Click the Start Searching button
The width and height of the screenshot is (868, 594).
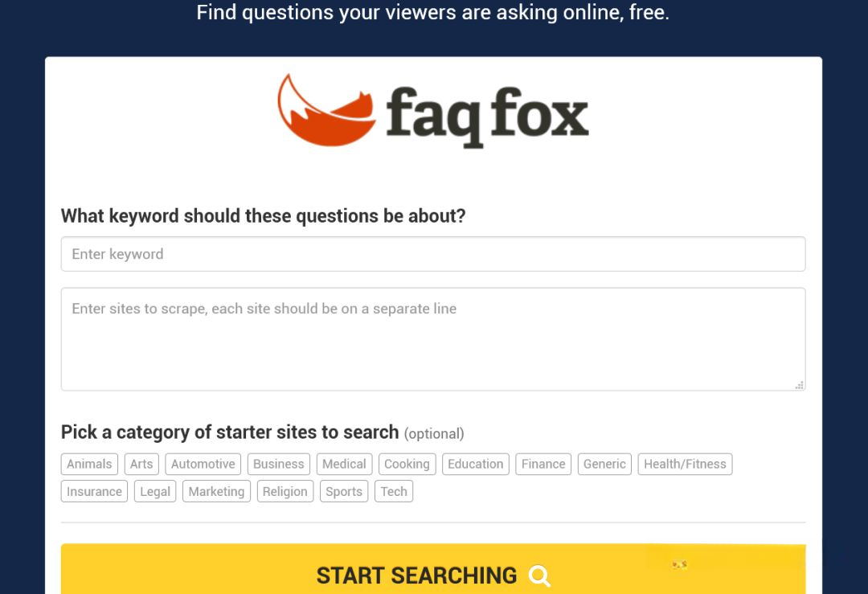pyautogui.click(x=433, y=570)
